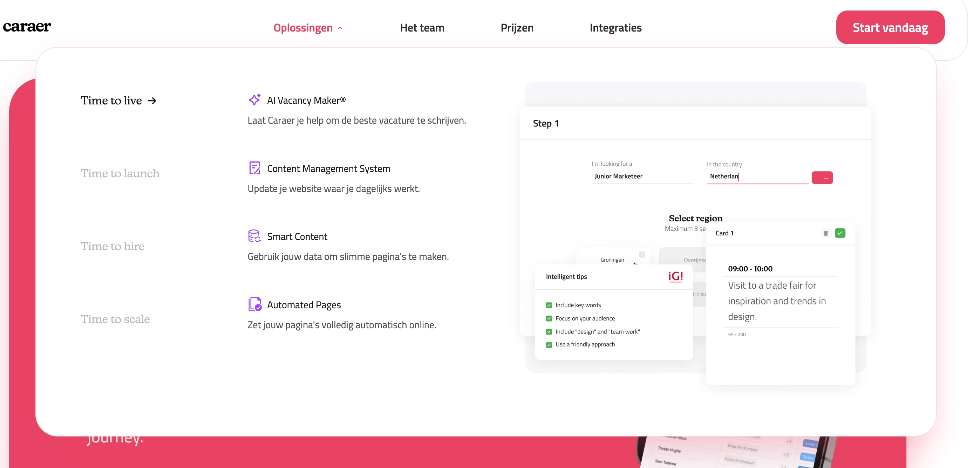Click the trash icon on Card 1

pyautogui.click(x=825, y=233)
